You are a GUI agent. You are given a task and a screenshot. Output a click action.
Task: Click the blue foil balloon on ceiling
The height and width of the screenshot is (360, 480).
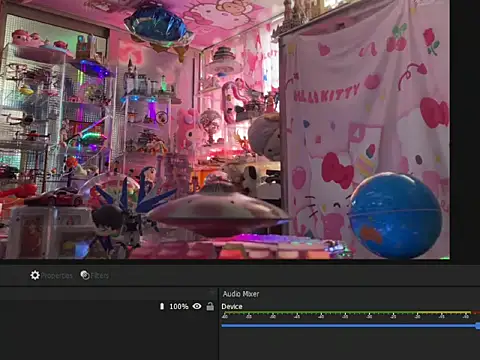pyautogui.click(x=159, y=27)
